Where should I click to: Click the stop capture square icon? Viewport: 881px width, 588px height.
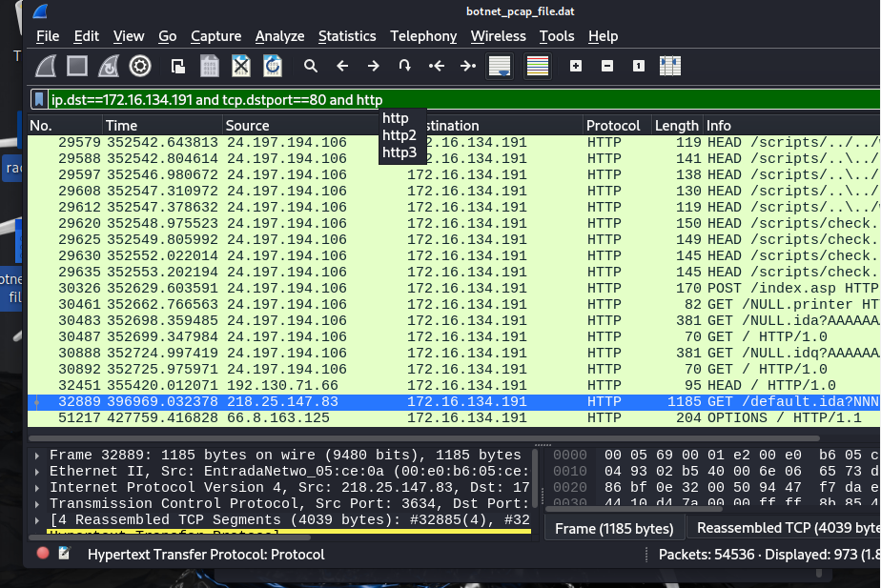pyautogui.click(x=77, y=66)
